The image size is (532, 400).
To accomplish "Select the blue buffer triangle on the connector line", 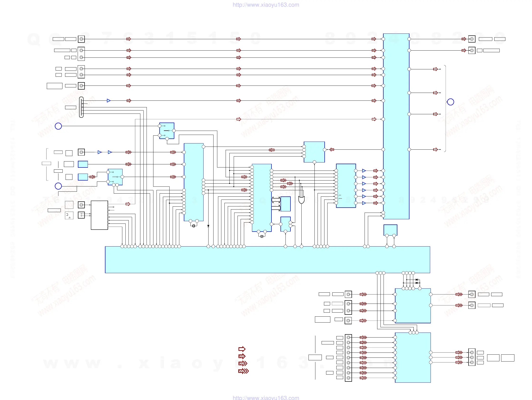I will tap(109, 100).
